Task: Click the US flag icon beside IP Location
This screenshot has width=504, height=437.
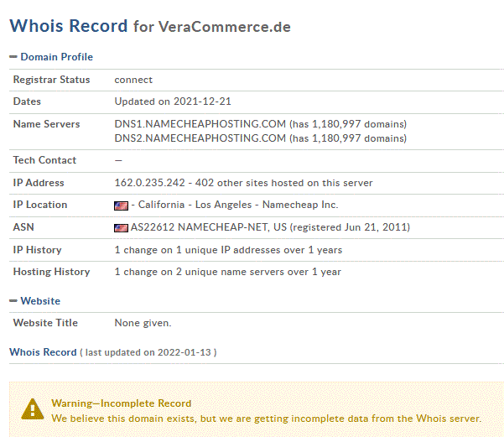Action: (122, 205)
